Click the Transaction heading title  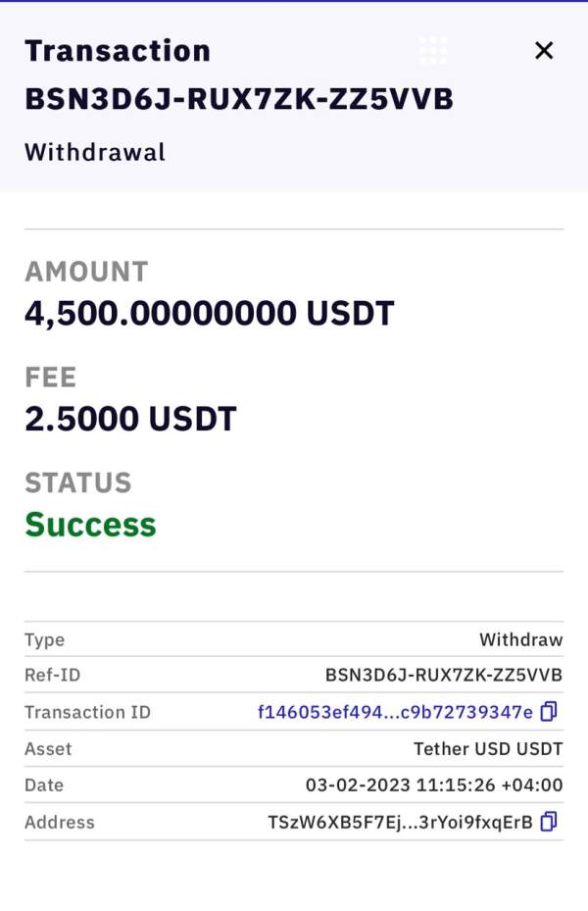(118, 51)
